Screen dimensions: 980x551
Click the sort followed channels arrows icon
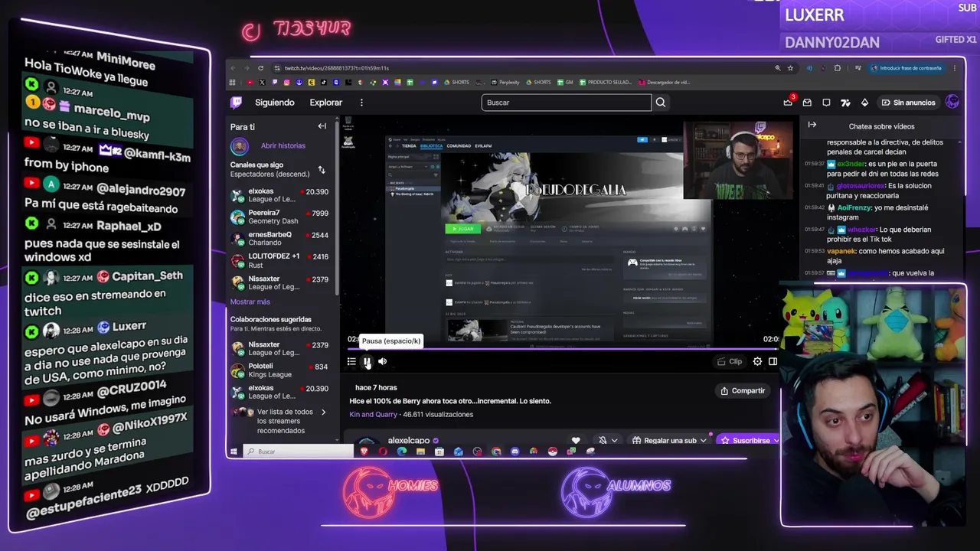click(x=322, y=169)
